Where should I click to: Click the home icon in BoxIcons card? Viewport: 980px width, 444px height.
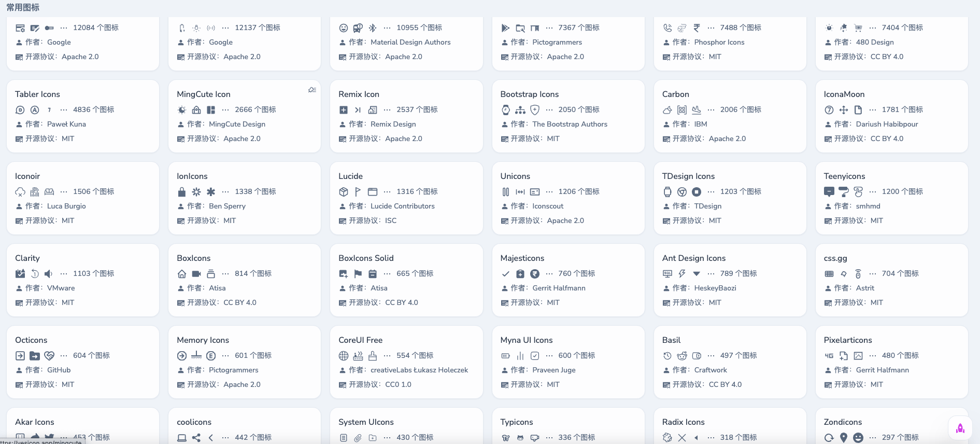[182, 274]
